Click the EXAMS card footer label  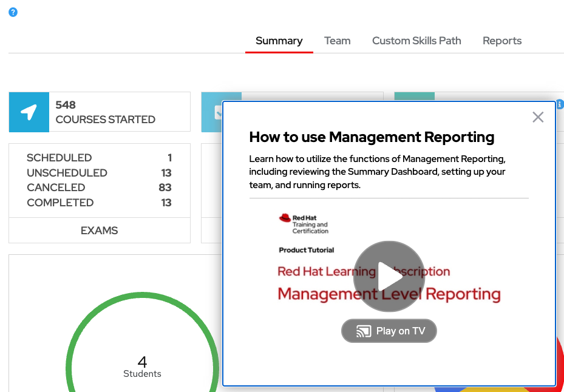[100, 231]
